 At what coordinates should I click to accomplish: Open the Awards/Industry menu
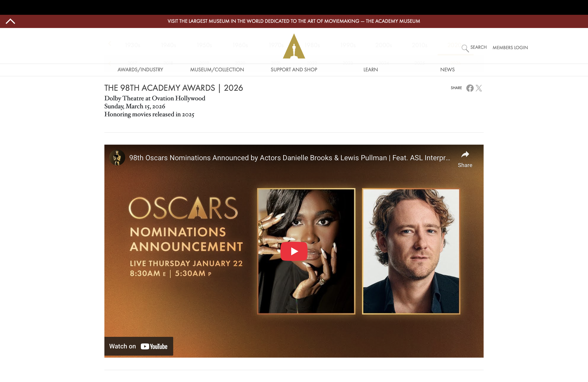tap(140, 70)
